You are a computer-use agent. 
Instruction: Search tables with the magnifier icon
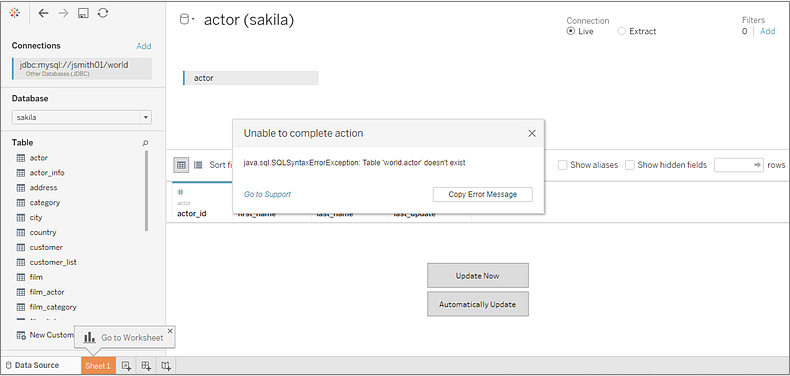[146, 143]
